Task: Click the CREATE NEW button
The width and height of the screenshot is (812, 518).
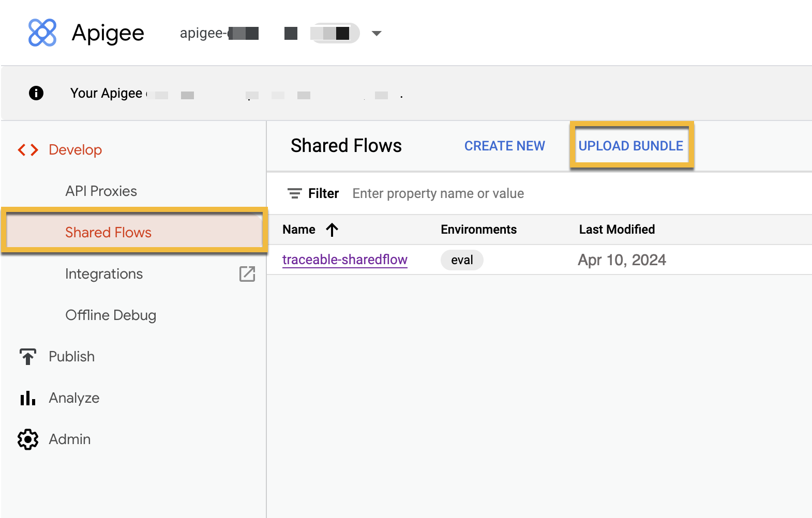Action: click(x=505, y=146)
